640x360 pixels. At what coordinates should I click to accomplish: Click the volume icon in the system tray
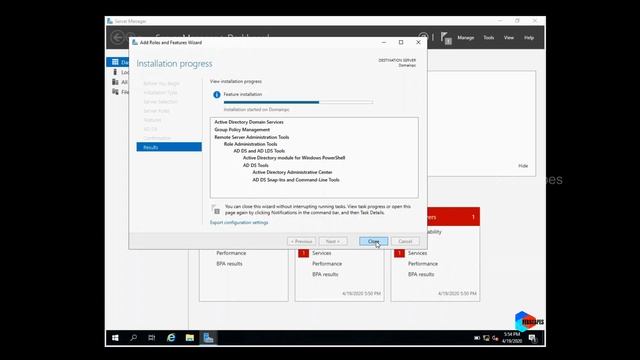tap(495, 338)
